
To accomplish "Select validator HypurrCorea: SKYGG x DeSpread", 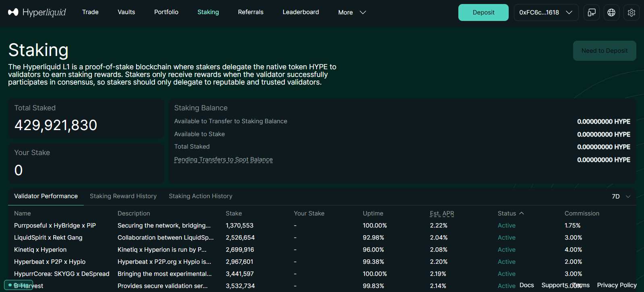I will (62, 274).
